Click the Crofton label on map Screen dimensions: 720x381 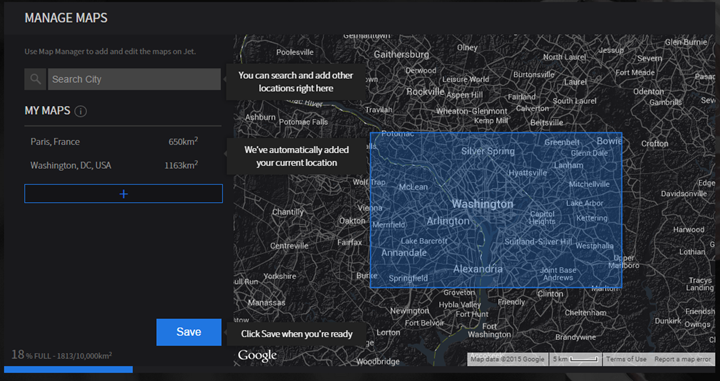655,144
